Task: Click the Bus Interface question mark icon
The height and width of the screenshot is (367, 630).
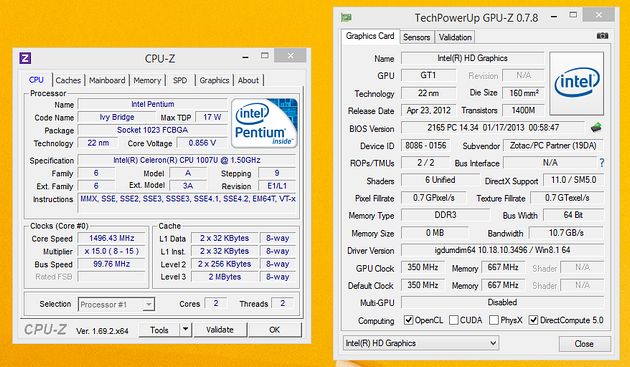Action: (x=601, y=163)
